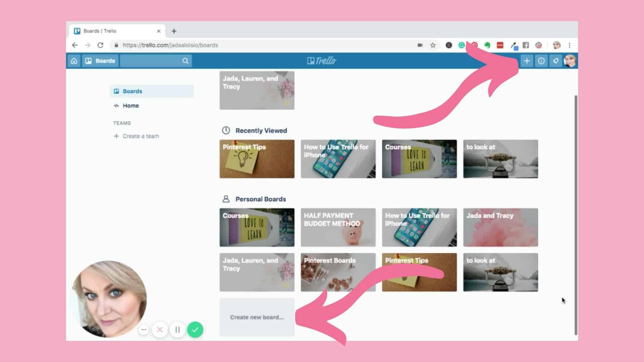
Task: Click the Evernote extension icon
Action: [x=487, y=45]
